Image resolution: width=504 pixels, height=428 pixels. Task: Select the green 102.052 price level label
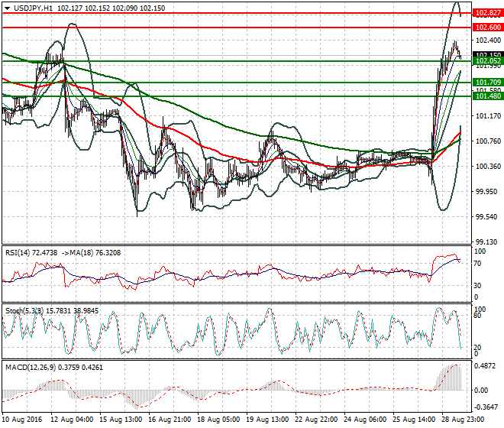488,61
